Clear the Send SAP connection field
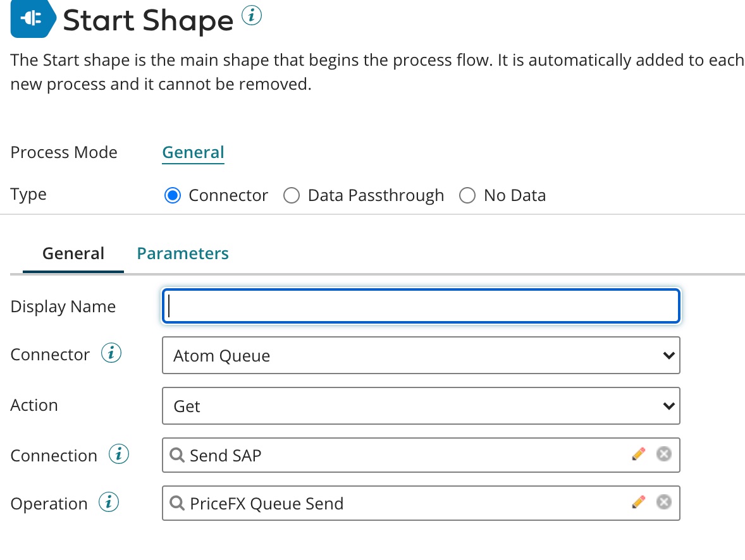This screenshot has width=745, height=560. pyautogui.click(x=663, y=454)
